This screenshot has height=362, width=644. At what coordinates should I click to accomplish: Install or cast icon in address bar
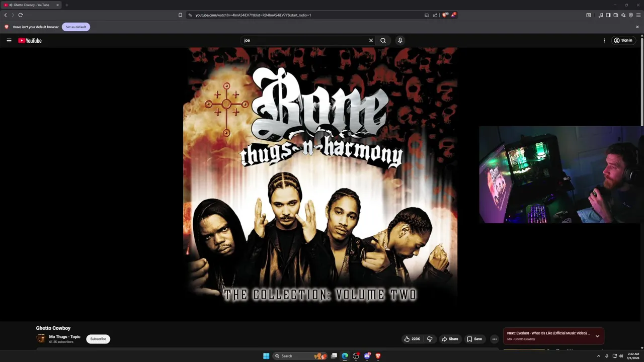click(x=427, y=15)
